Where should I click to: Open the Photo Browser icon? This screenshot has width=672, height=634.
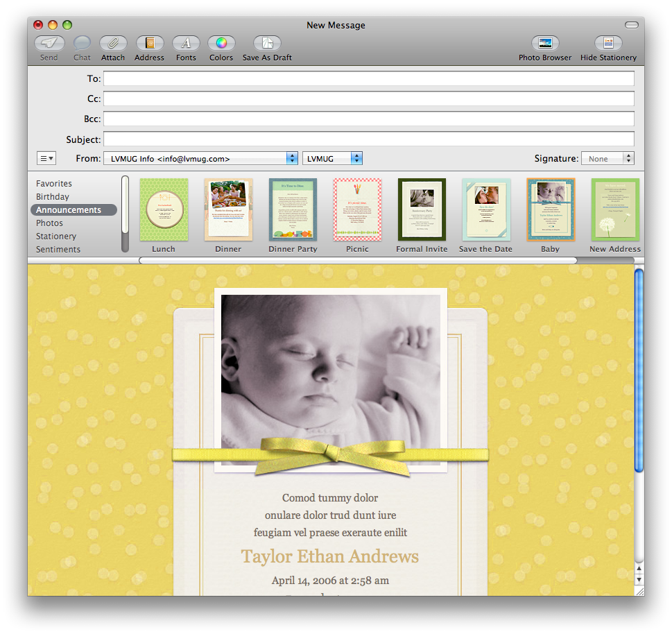[x=545, y=43]
